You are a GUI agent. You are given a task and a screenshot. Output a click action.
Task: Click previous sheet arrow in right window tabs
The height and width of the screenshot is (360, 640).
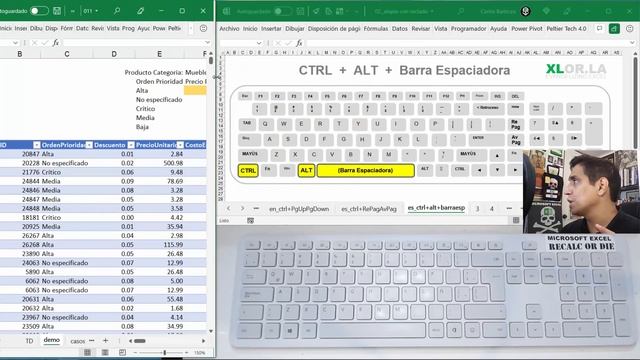coord(229,209)
